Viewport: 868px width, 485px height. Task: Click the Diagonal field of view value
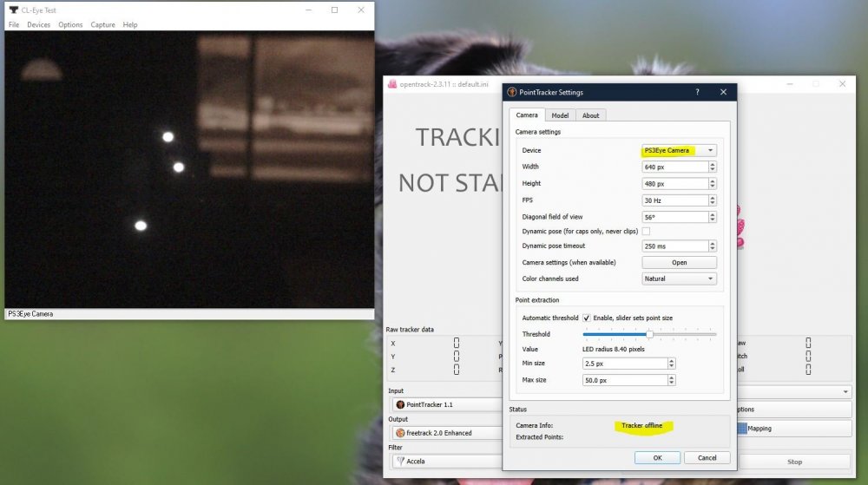tap(674, 217)
